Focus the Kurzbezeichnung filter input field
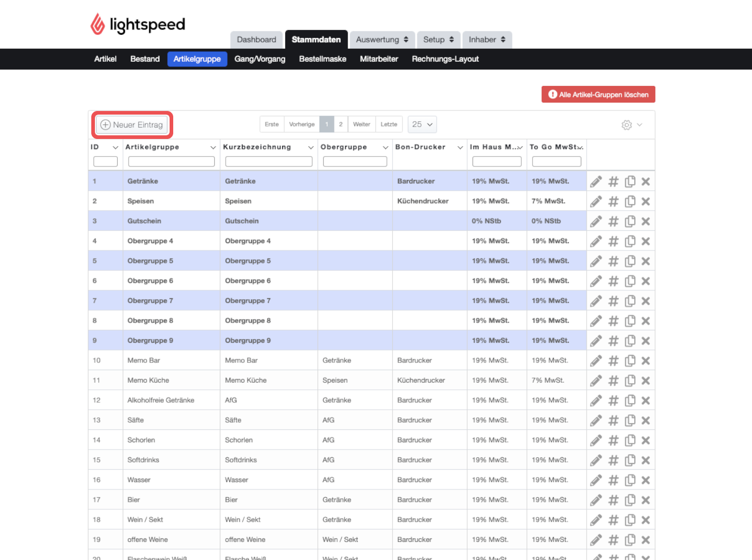 point(269,162)
